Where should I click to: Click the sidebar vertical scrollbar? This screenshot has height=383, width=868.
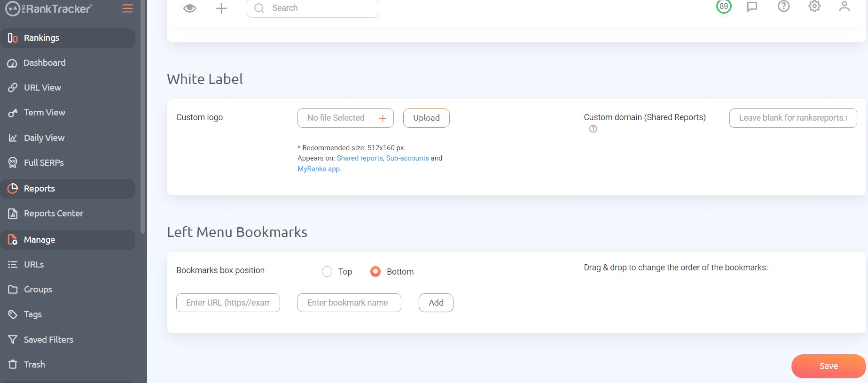142,117
